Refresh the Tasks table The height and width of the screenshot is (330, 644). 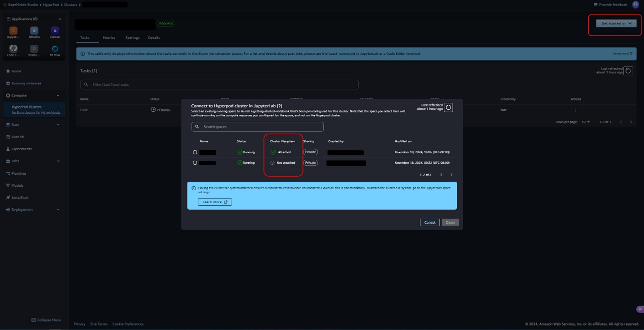click(x=628, y=71)
